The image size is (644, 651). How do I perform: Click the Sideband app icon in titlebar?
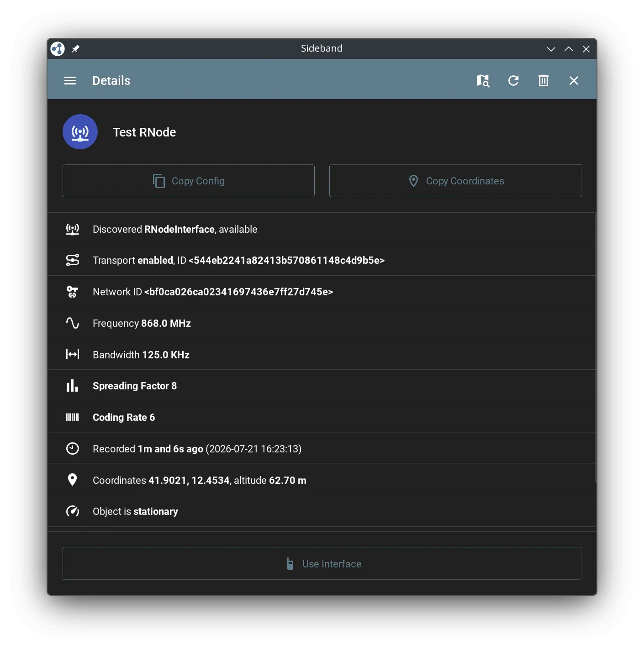[x=58, y=49]
